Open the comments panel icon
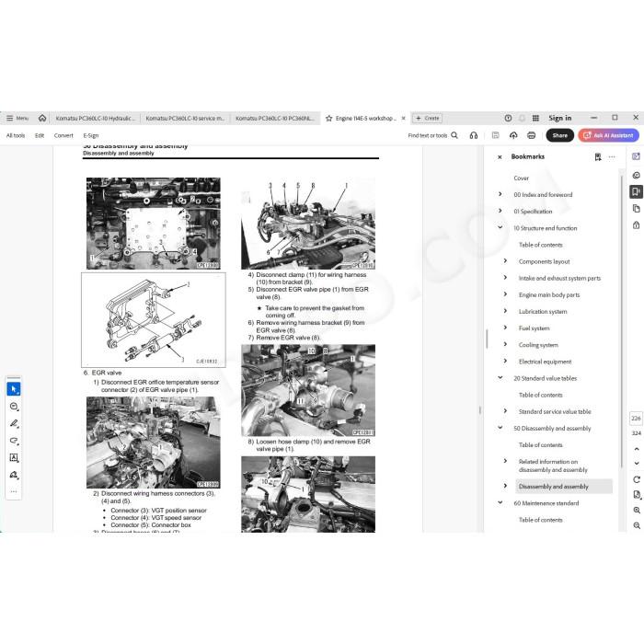This screenshot has height=644, width=644. [x=636, y=175]
